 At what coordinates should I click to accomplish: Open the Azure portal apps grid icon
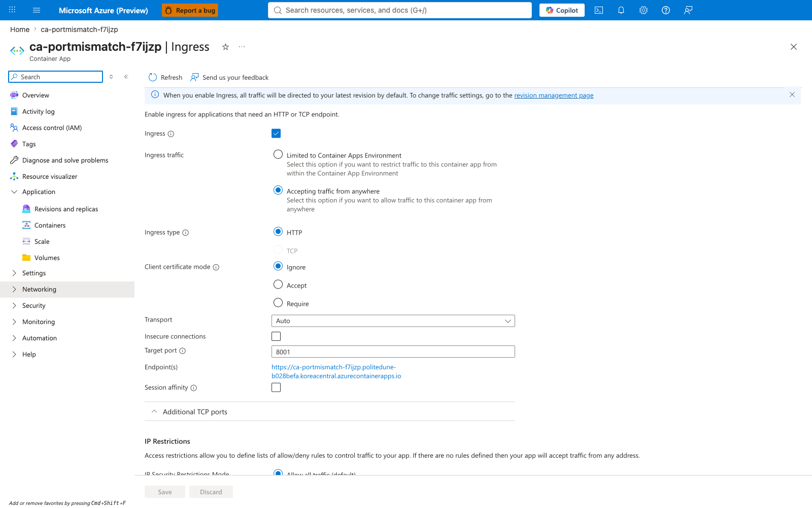coord(12,10)
